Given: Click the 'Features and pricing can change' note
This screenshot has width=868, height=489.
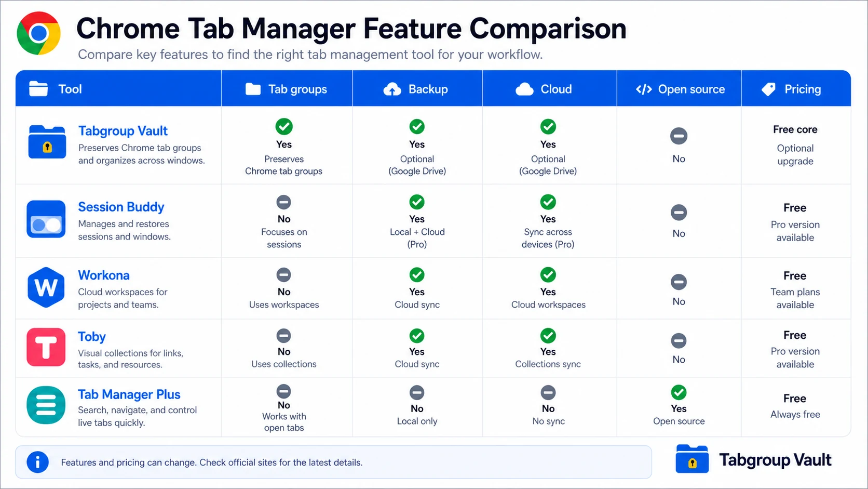Looking at the screenshot, I should click(212, 462).
